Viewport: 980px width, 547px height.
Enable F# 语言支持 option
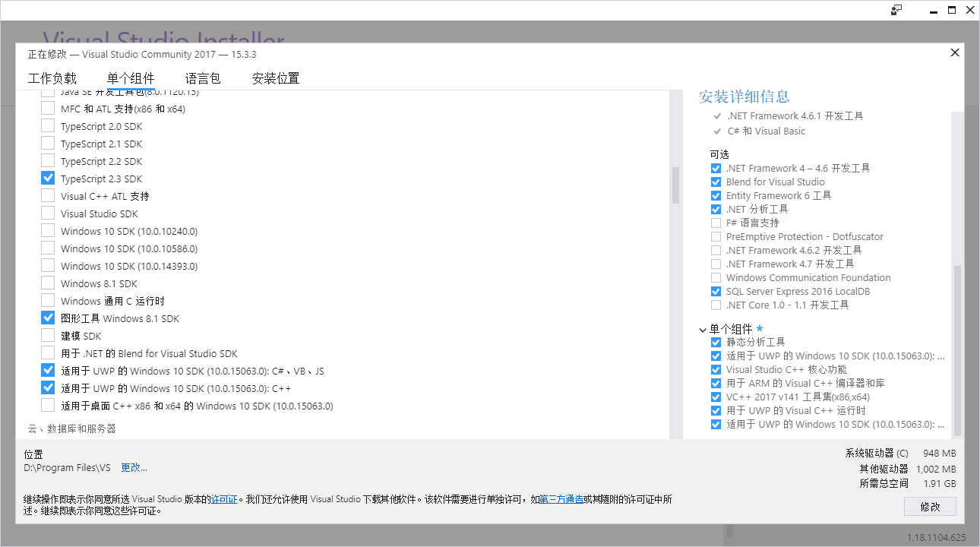[715, 223]
